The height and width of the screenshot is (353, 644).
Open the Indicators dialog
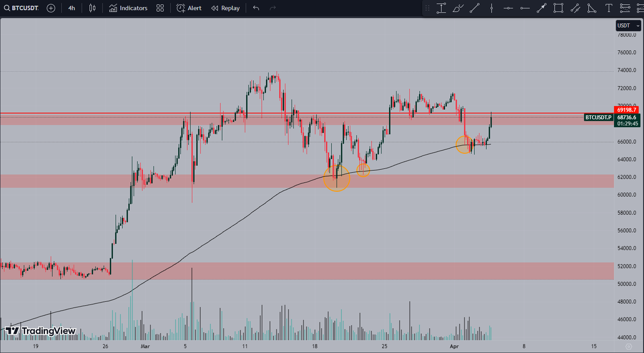pyautogui.click(x=128, y=8)
